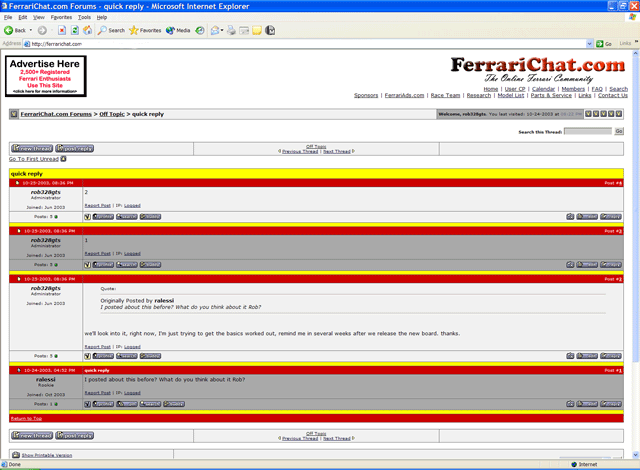Open the File menu
Screen dimensions: 640x470
tap(8, 17)
